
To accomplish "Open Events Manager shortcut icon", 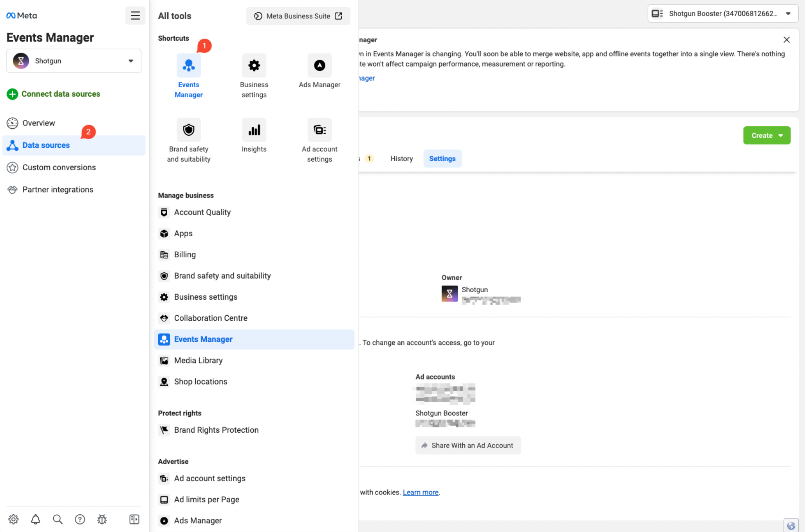I will [189, 65].
